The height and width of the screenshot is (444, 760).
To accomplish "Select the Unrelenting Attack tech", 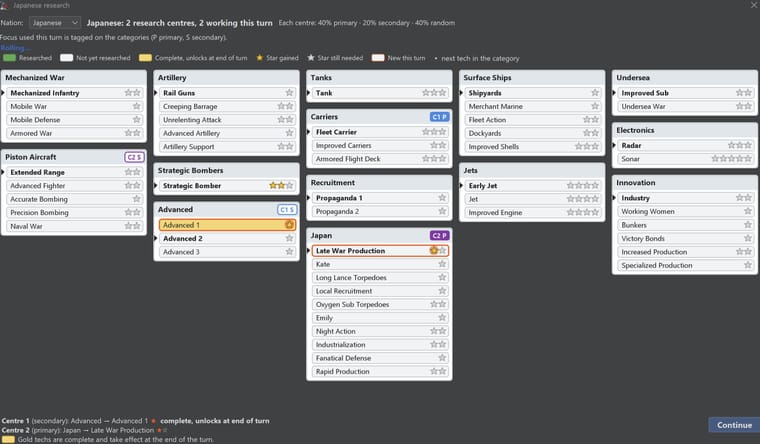I will pos(227,120).
